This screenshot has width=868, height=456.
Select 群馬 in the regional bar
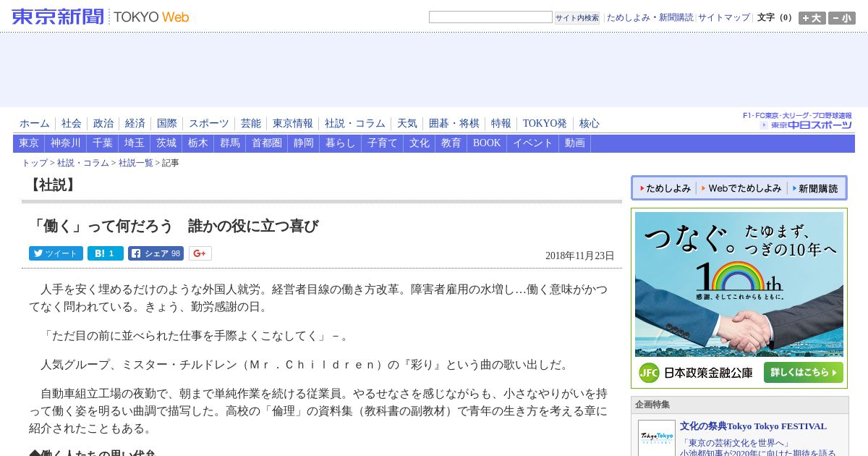[x=230, y=143]
